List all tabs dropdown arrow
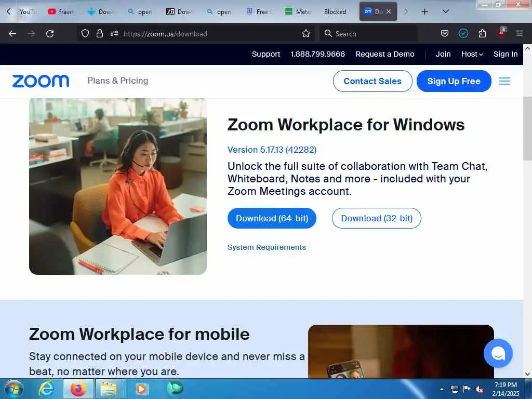The image size is (532, 399). click(446, 12)
